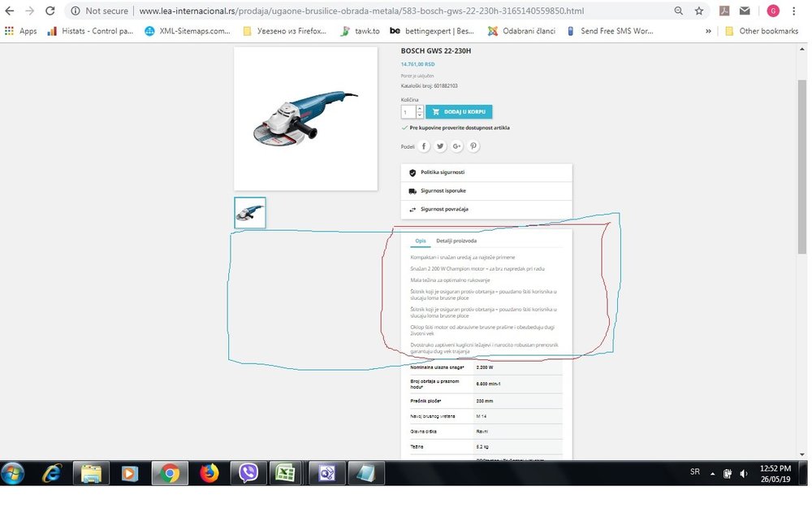Viewport: 812px width, 508px height.
Task: Open Internet Explorer from the taskbar
Action: click(x=52, y=474)
